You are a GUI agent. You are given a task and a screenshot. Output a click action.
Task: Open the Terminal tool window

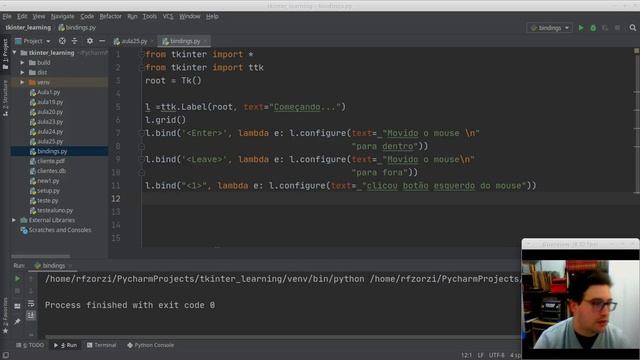coord(102,345)
